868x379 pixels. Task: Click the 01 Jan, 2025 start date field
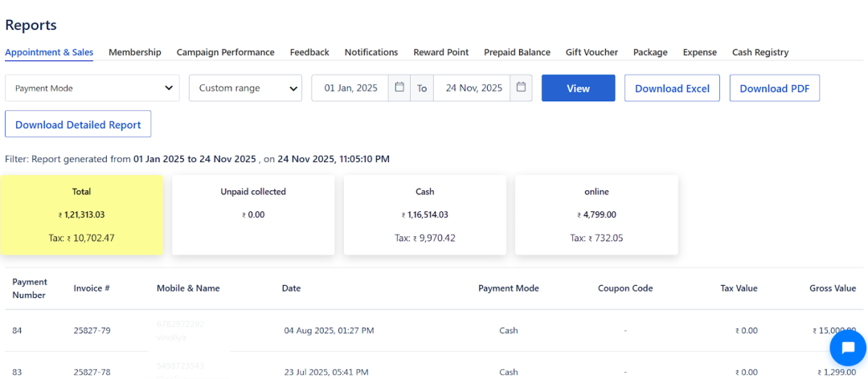(x=350, y=88)
